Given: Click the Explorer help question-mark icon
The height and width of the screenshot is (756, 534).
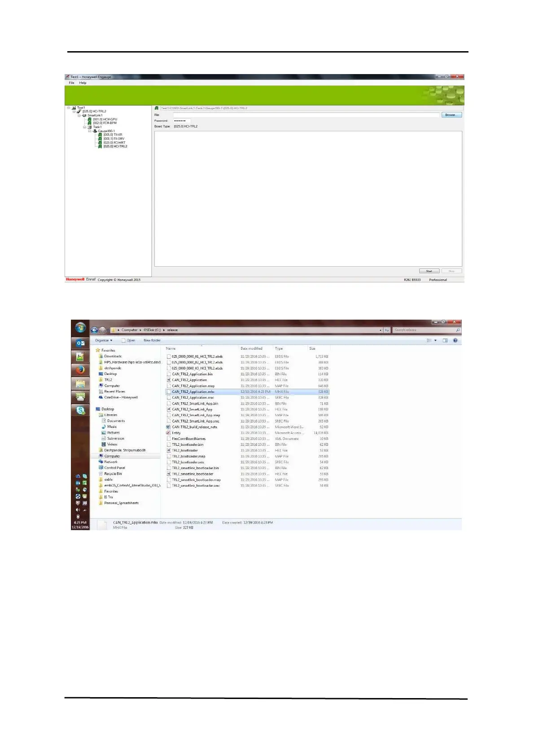Looking at the screenshot, I should tap(455, 340).
